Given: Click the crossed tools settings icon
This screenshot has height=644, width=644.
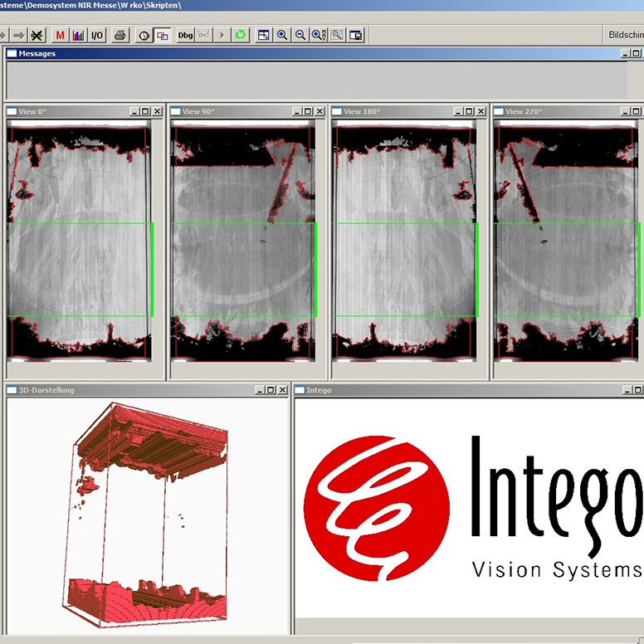Looking at the screenshot, I should coord(37,36).
